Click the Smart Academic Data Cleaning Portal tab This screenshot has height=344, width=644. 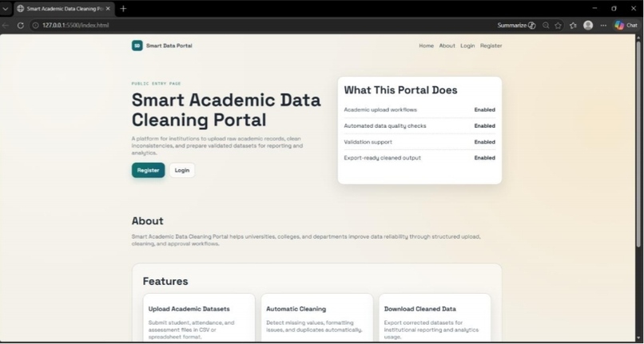pyautogui.click(x=64, y=9)
